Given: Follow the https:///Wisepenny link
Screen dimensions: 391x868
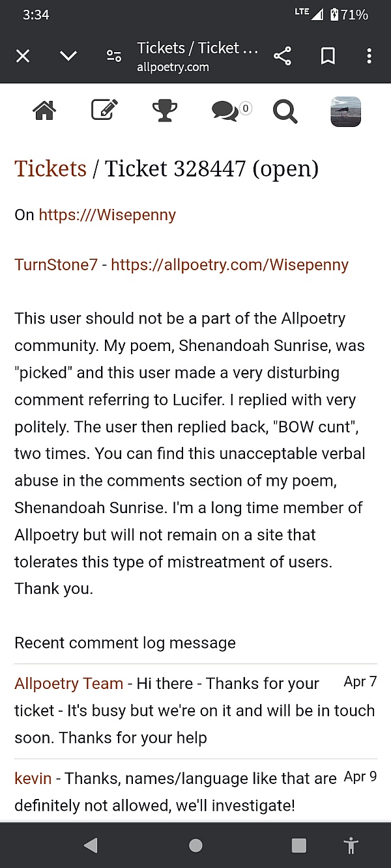Looking at the screenshot, I should coord(107,215).
